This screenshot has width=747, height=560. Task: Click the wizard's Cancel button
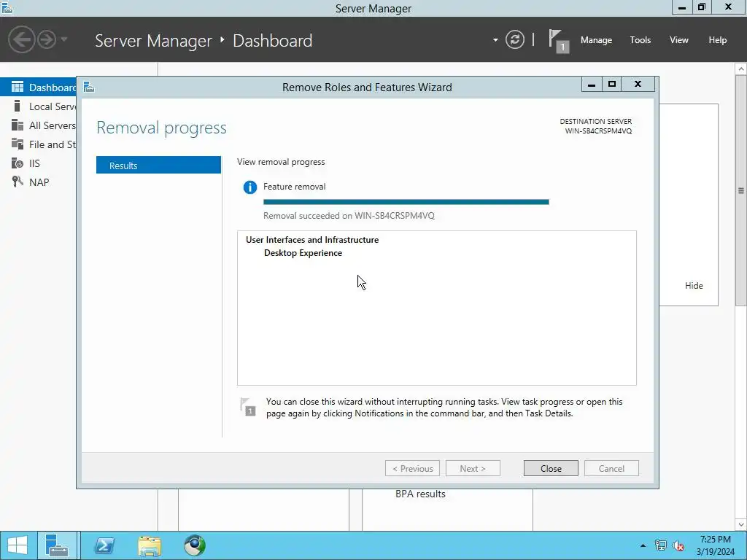pos(611,469)
